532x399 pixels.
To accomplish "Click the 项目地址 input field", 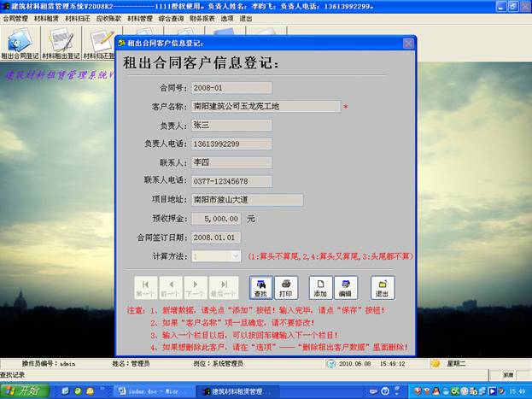I will 247,200.
